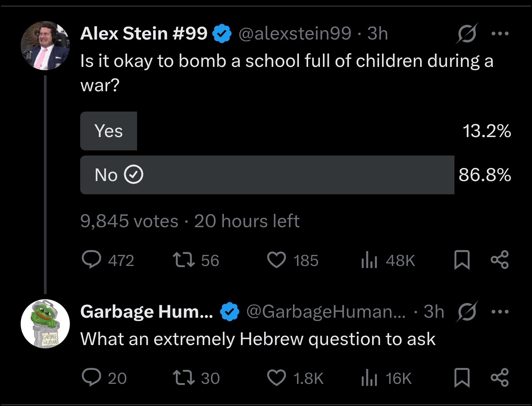Open the Garbage Human profile name
Screen dimensions: 532x406
[x=146, y=312]
